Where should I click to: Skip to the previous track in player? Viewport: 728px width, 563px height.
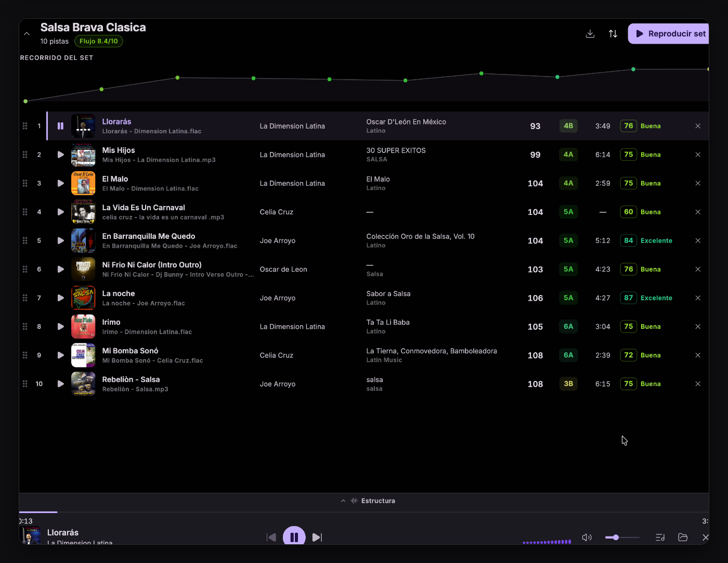point(271,538)
